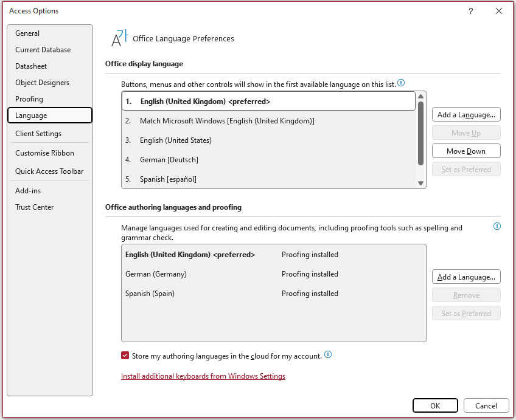Open Install additional keyboards from Windows Settings link
This screenshot has width=516, height=420.
[x=203, y=376]
